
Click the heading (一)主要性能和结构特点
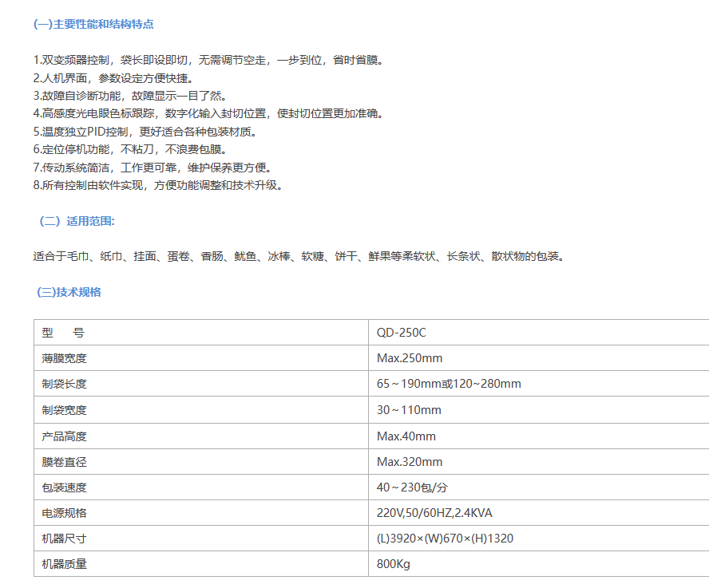coord(93,25)
